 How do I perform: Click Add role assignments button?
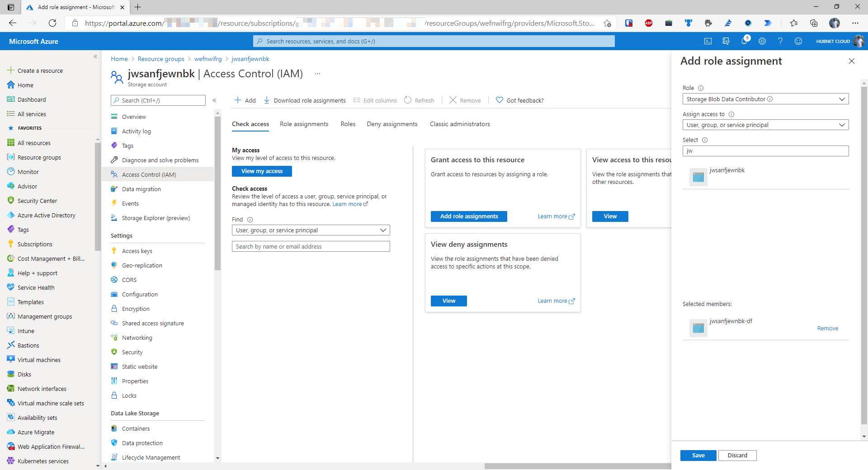coord(469,216)
